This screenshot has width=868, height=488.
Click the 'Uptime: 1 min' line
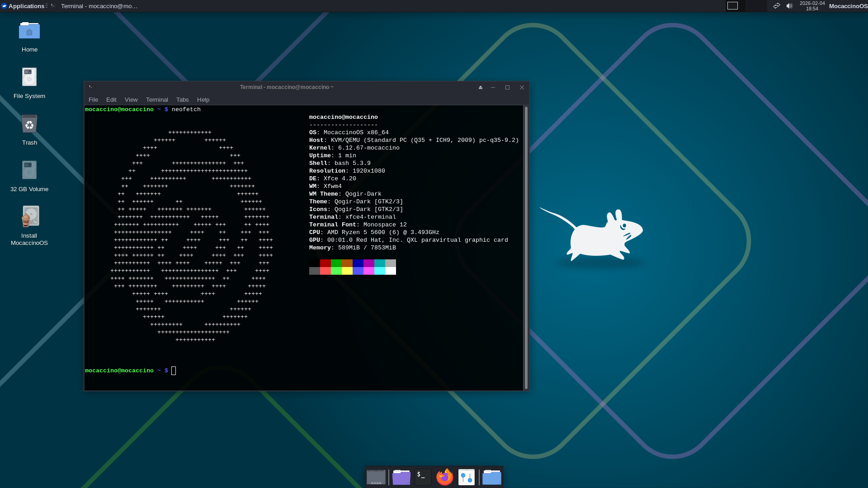point(333,155)
